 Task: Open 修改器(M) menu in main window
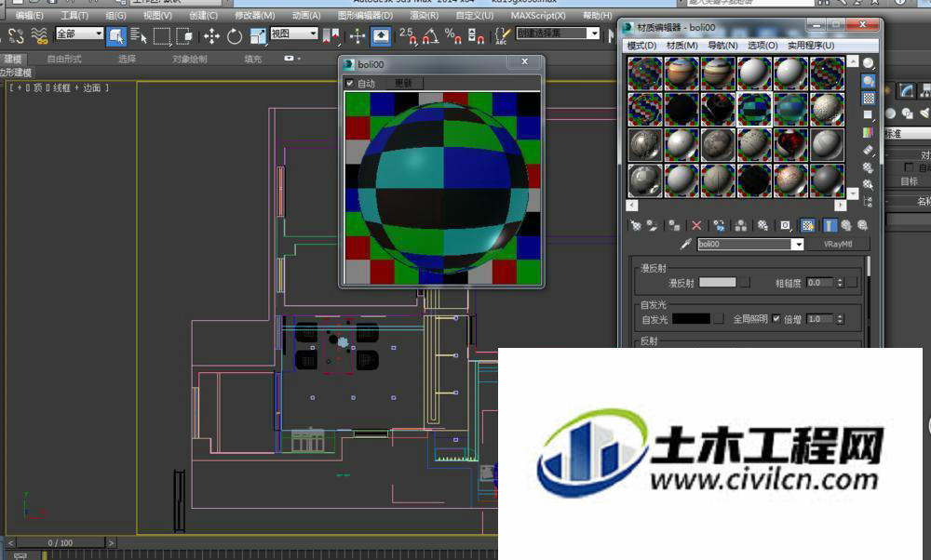[255, 16]
